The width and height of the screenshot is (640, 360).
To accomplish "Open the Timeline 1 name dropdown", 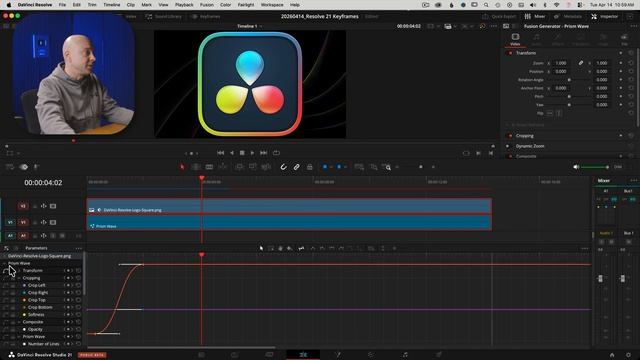I will [249, 26].
